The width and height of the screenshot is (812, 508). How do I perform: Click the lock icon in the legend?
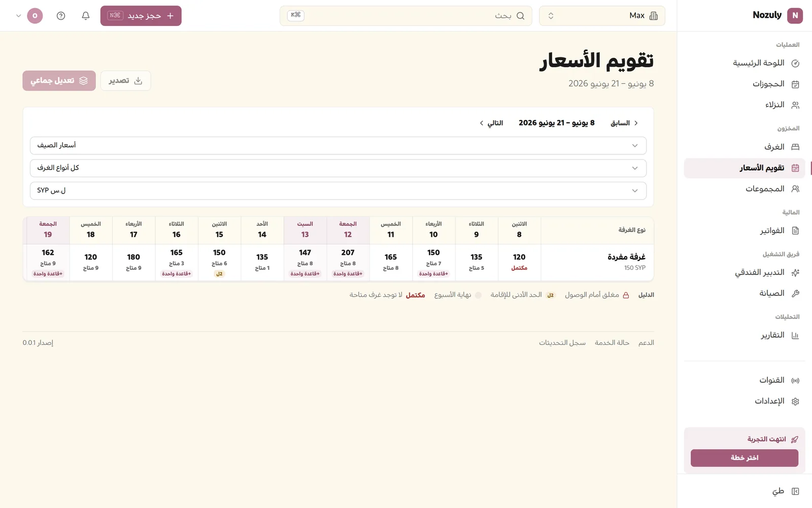(x=626, y=295)
